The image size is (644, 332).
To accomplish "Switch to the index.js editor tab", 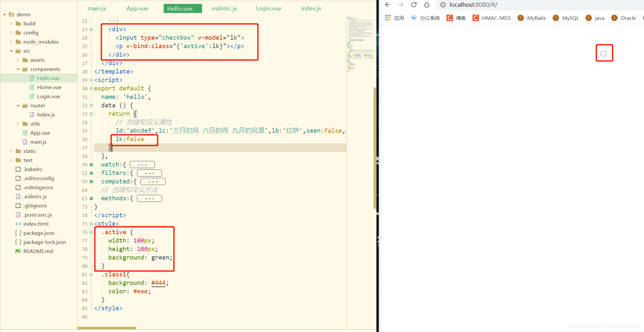I will (311, 8).
